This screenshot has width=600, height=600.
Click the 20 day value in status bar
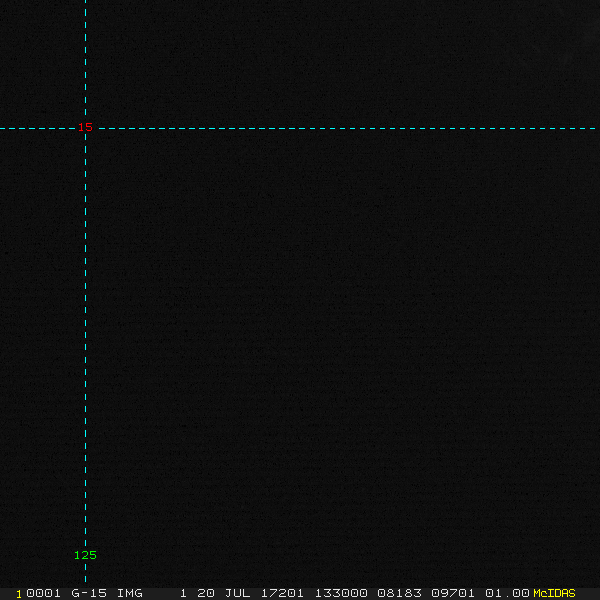click(x=205, y=593)
